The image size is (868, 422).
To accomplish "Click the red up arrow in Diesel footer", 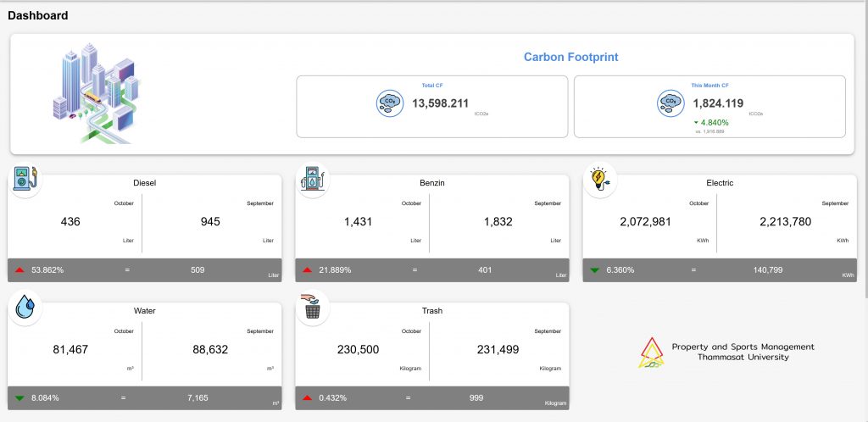I will [19, 269].
